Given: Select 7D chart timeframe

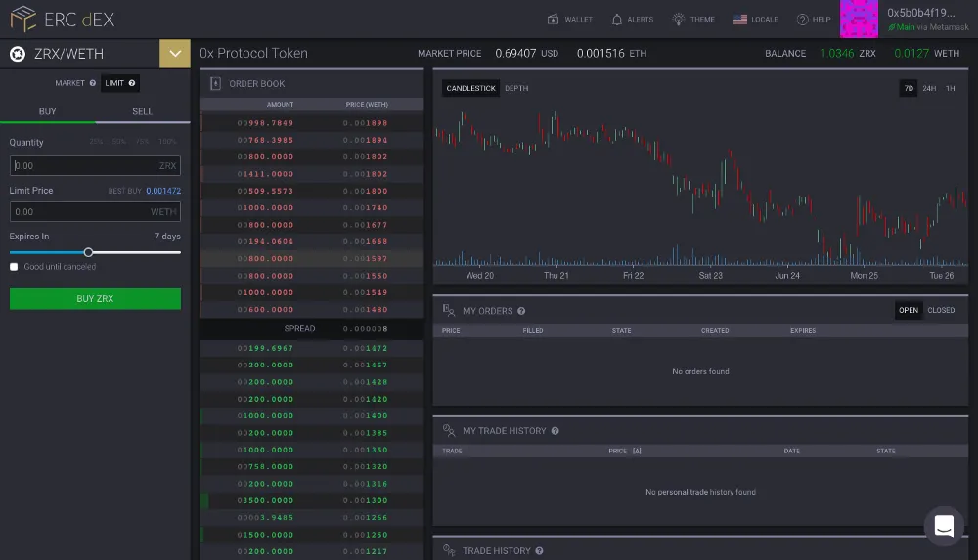Looking at the screenshot, I should pyautogui.click(x=909, y=89).
